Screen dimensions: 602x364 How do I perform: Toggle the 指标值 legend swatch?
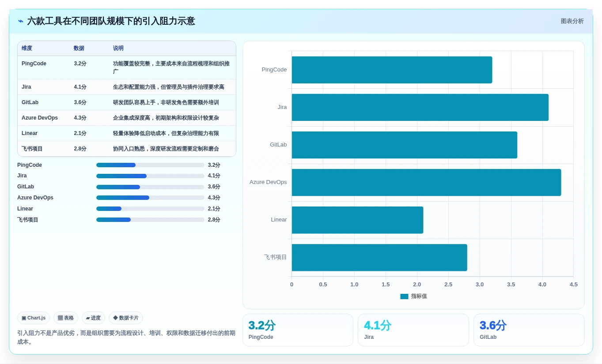point(404,296)
